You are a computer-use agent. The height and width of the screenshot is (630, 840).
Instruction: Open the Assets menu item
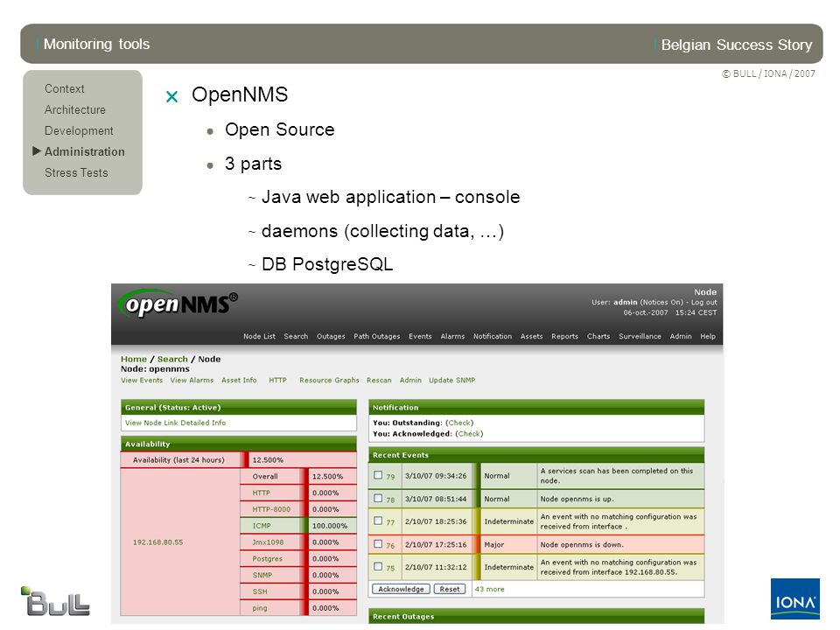click(x=531, y=336)
